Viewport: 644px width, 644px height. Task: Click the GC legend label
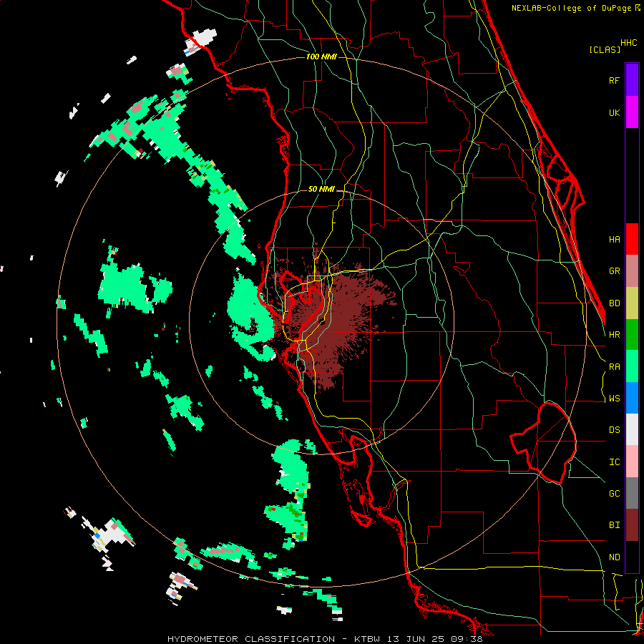coord(614,494)
